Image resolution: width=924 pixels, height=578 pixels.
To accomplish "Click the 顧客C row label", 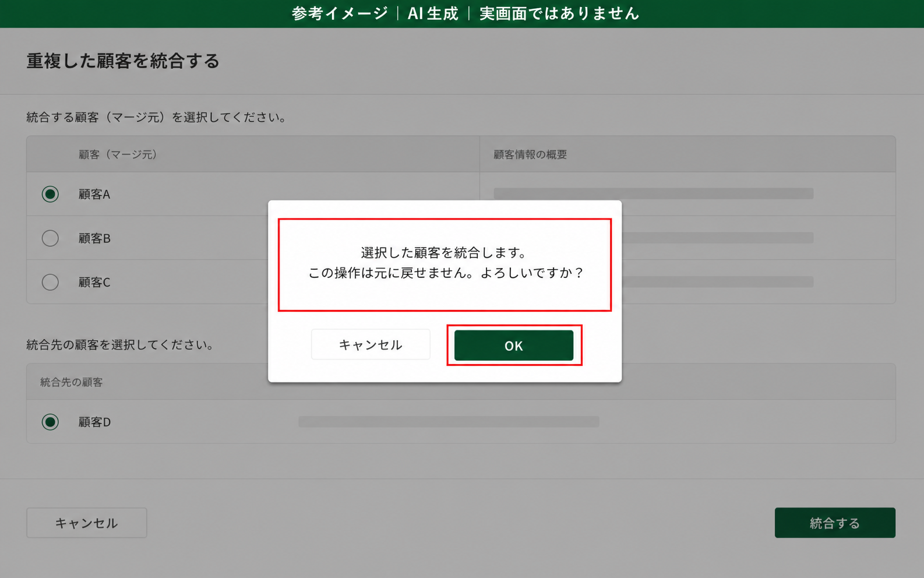I will click(x=94, y=282).
